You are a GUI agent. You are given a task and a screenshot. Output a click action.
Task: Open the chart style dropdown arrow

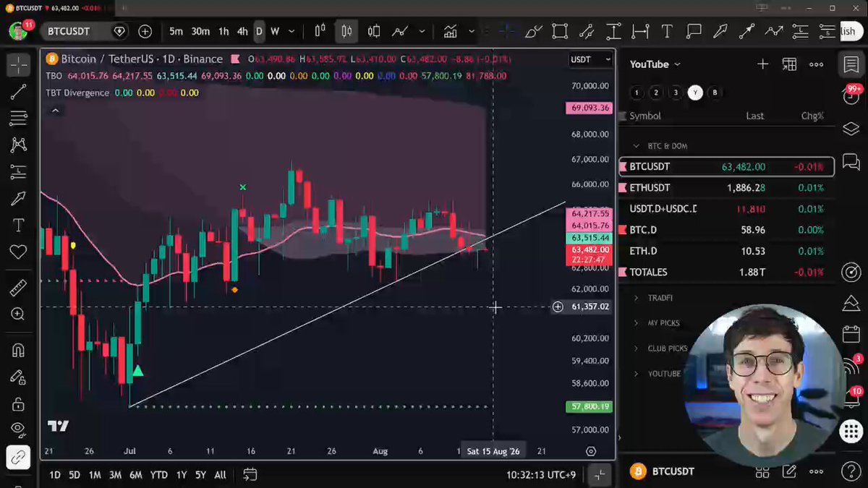coord(422,31)
